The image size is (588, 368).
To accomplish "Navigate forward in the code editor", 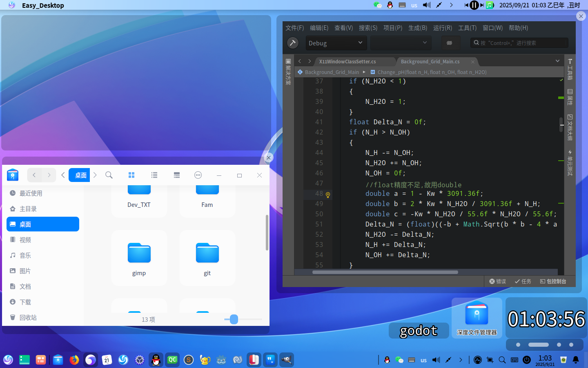I will click(x=310, y=61).
